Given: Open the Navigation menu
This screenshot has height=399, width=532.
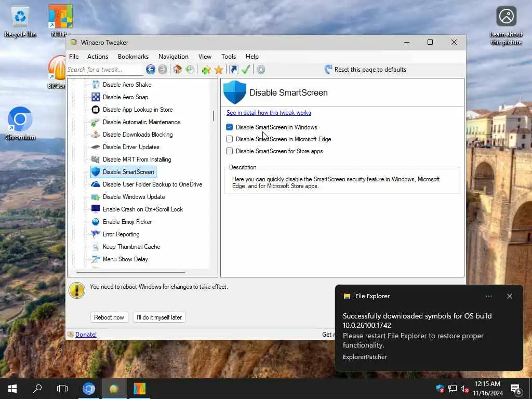Looking at the screenshot, I should tap(174, 57).
